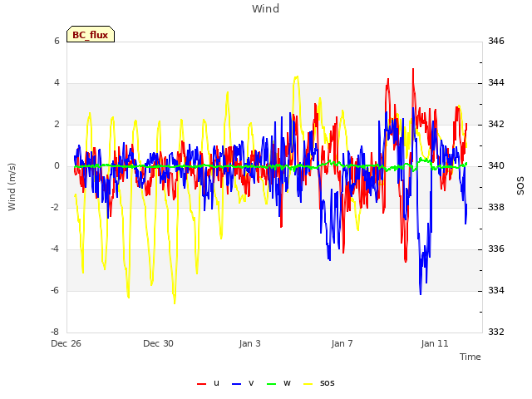Toggle the w series legend entry

278,383
